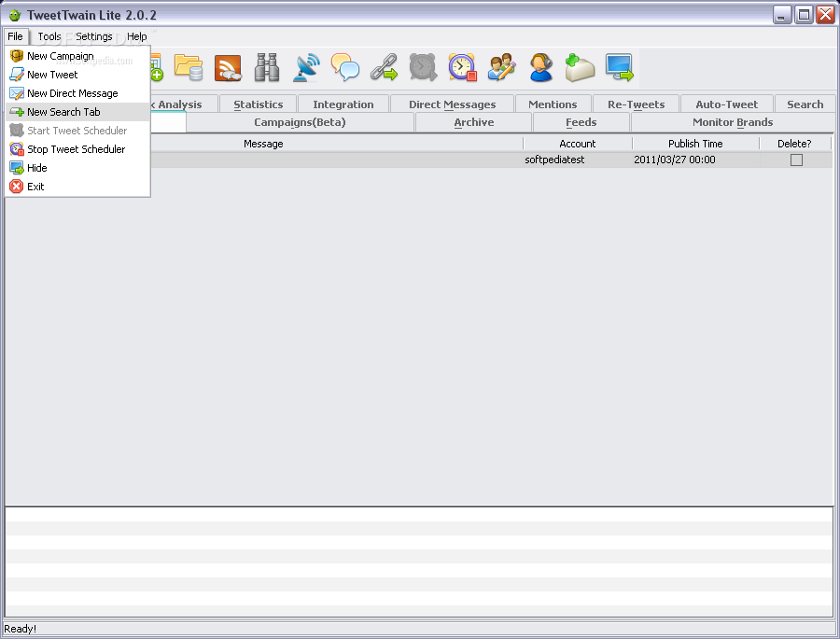Close the TweetTwain Lite window
The width and height of the screenshot is (840, 639).
click(x=825, y=15)
